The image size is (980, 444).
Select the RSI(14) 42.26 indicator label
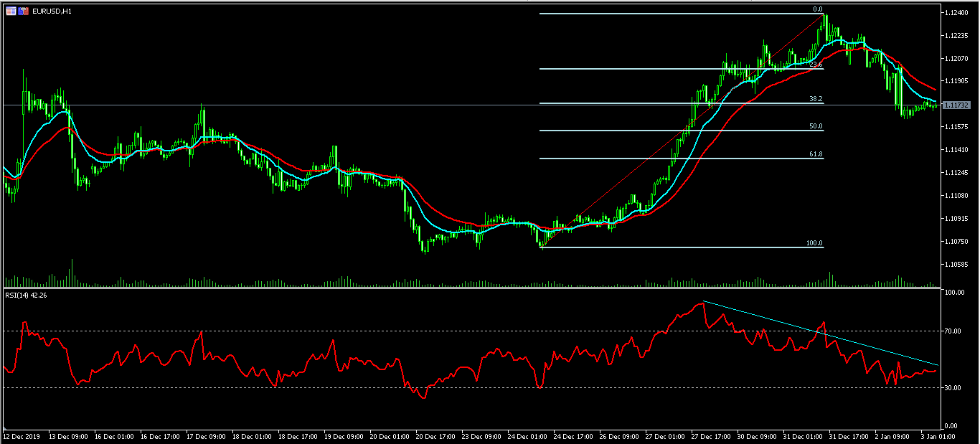[26, 294]
